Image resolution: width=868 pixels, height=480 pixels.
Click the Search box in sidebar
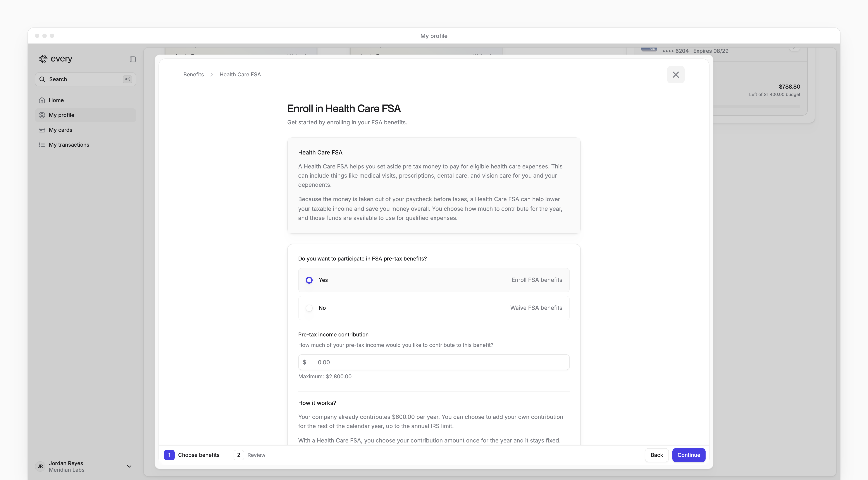[85, 79]
